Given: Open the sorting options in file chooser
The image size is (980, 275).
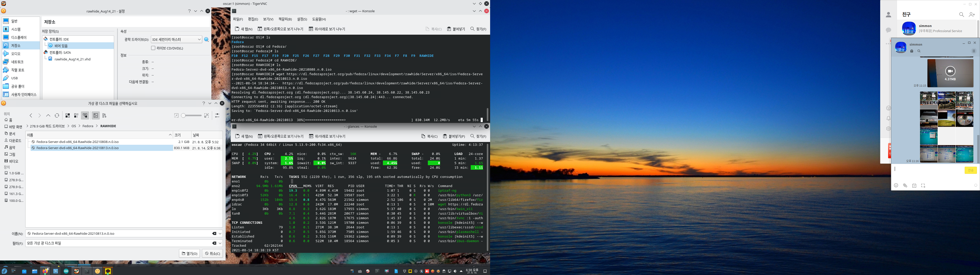Looking at the screenshot, I should [x=104, y=115].
